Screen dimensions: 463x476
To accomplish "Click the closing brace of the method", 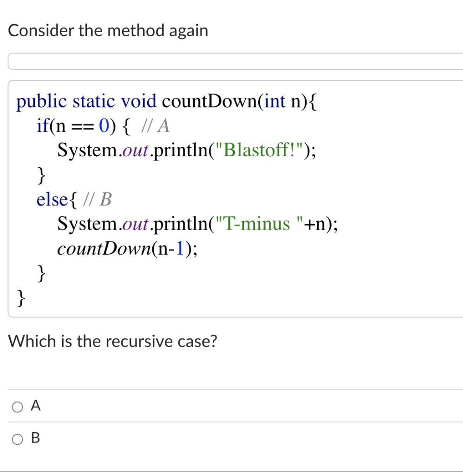I will (20, 298).
